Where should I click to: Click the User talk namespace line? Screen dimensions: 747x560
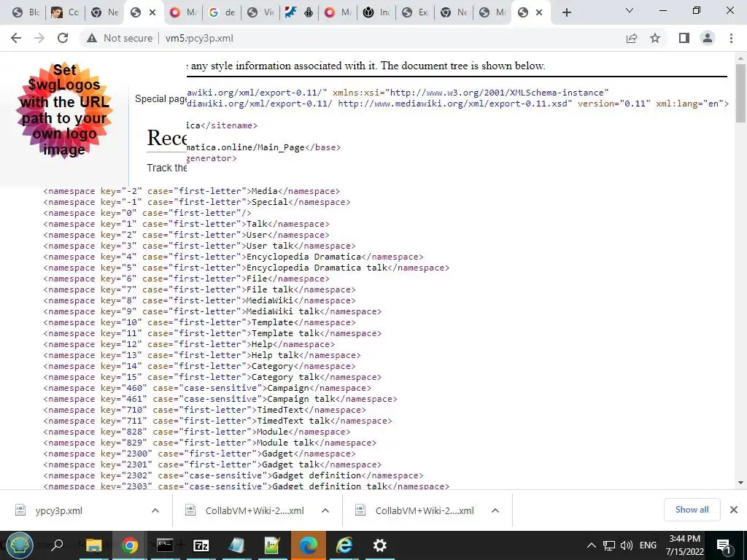point(199,246)
